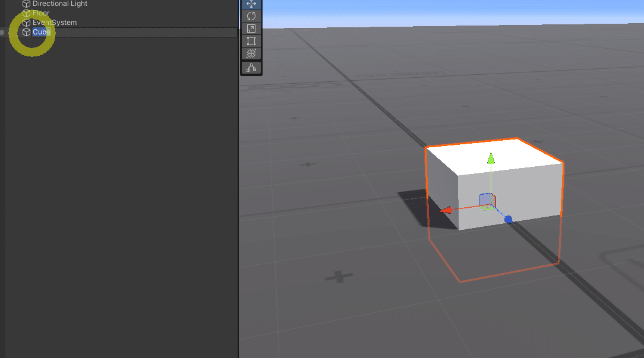Click the gizmo center plane handle
The height and width of the screenshot is (358, 644).
pyautogui.click(x=487, y=201)
